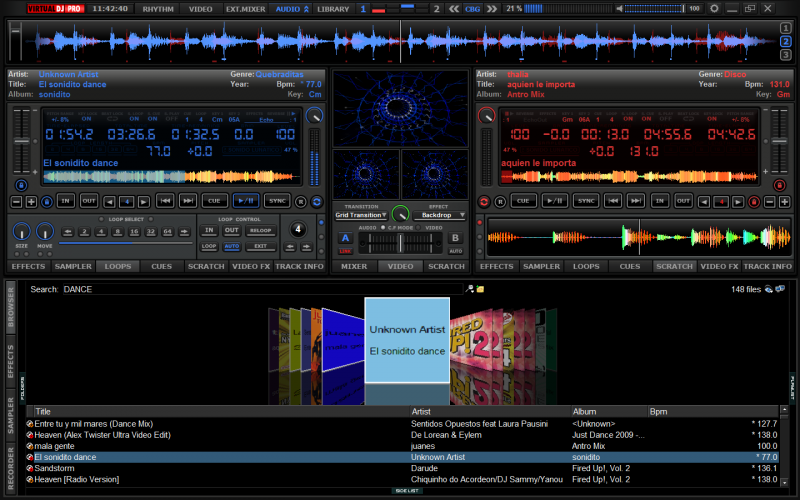Switch waveform view to option 3
This screenshot has height=500, width=800.
pyautogui.click(x=786, y=55)
